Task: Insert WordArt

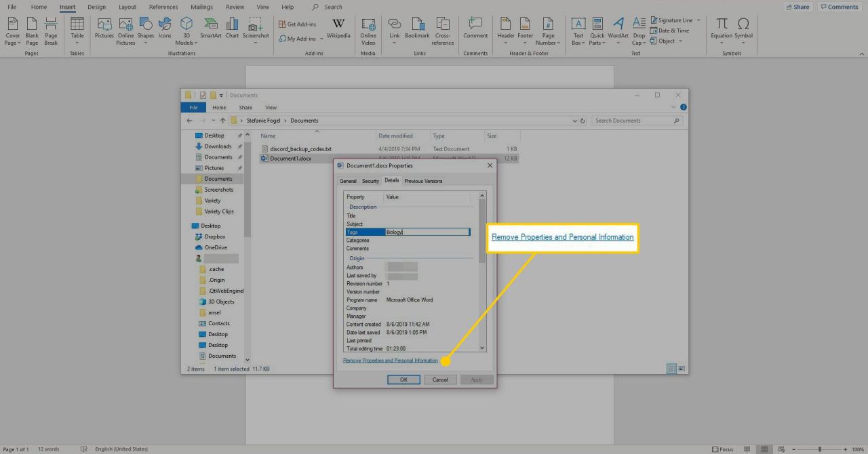Action: [618, 28]
